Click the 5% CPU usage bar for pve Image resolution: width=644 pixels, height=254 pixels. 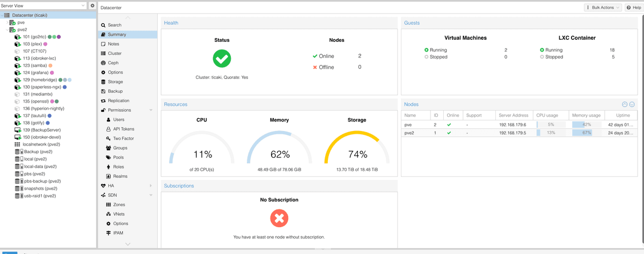551,125
